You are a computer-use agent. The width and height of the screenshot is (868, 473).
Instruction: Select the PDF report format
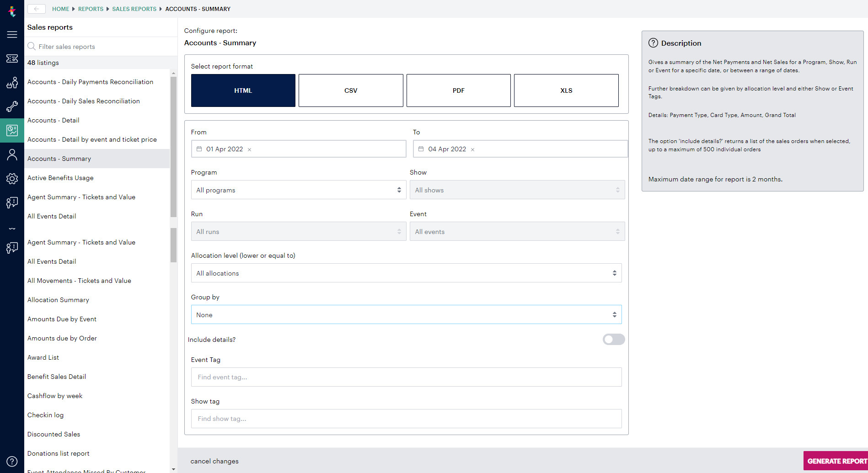tap(458, 90)
